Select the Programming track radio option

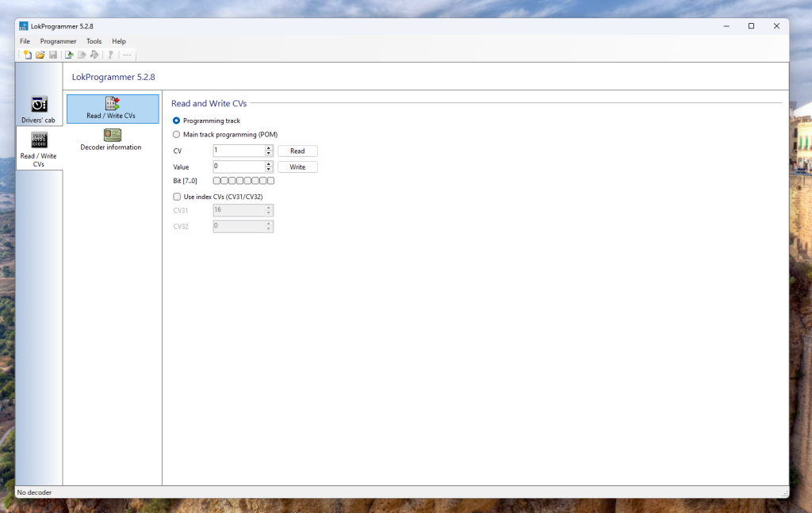(x=177, y=121)
